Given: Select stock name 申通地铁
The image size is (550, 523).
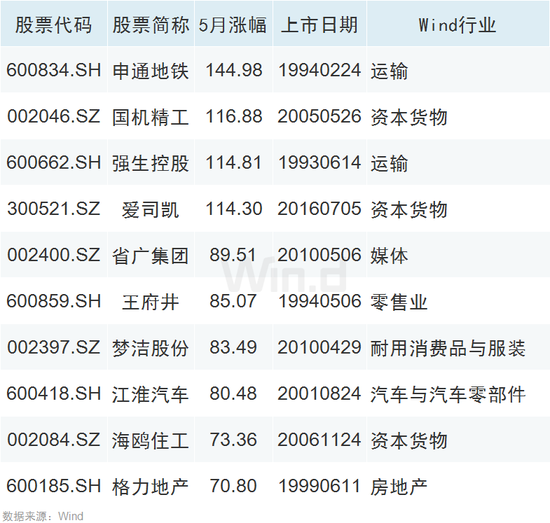Looking at the screenshot, I should click(151, 71).
